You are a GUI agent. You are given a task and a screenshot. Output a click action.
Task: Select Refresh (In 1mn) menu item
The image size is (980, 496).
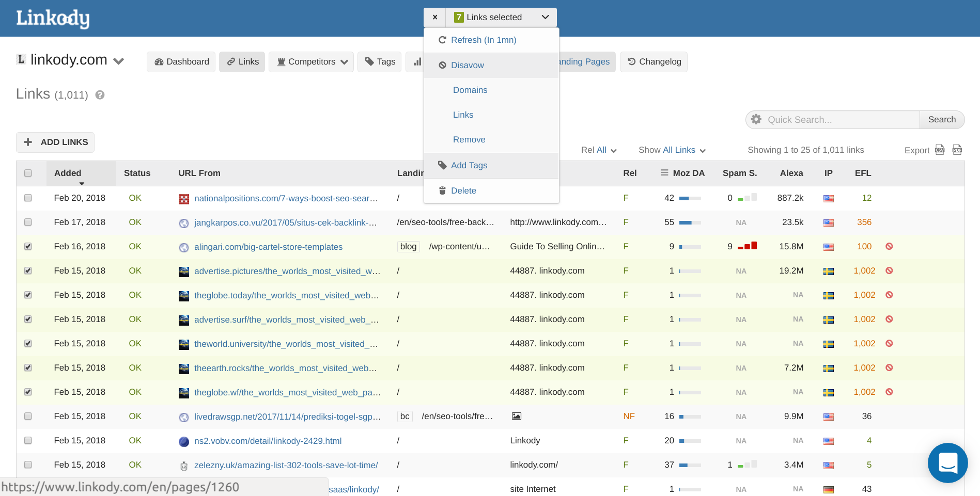491,40
